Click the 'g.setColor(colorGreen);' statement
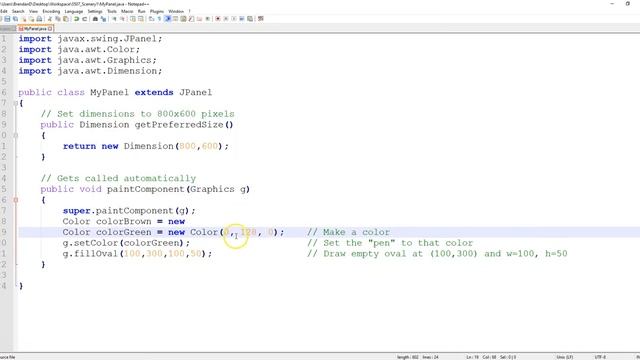The image size is (640, 360). click(126, 243)
